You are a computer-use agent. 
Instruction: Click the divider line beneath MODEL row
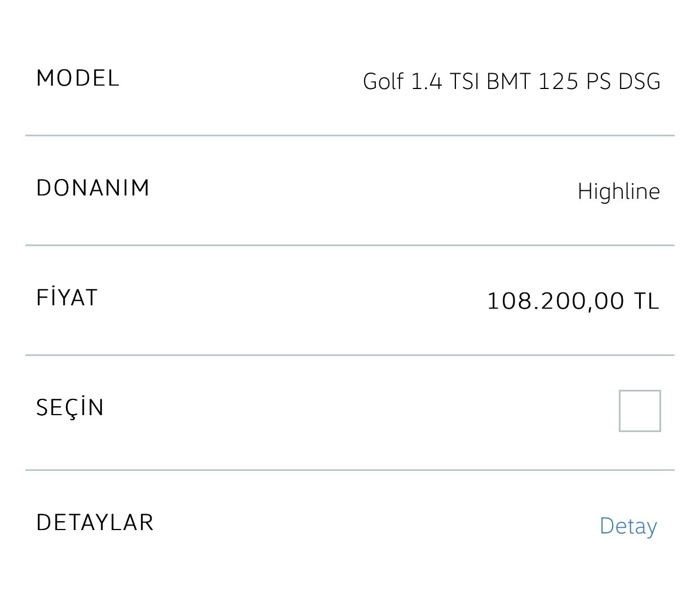pyautogui.click(x=350, y=135)
